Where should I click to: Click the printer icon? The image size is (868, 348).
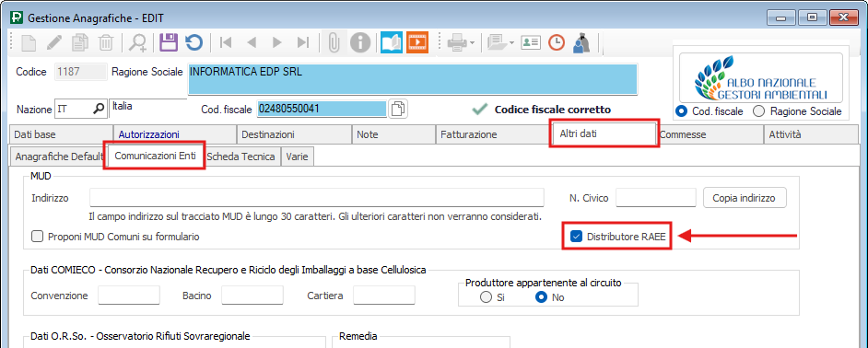[x=457, y=42]
